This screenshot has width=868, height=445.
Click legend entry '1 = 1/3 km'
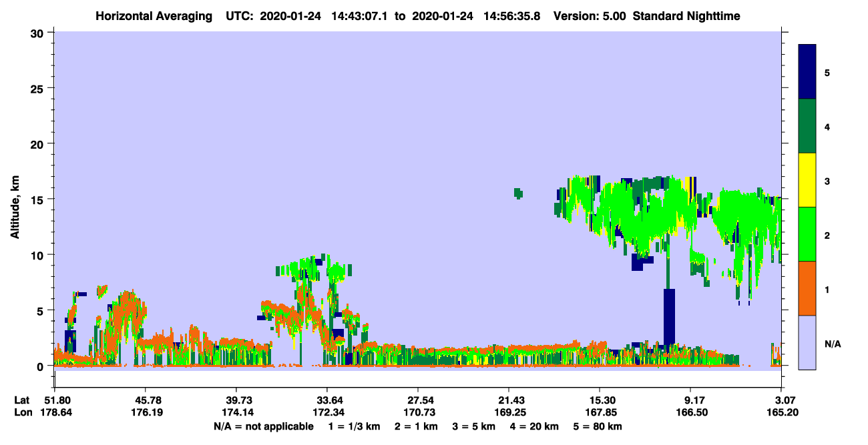pyautogui.click(x=355, y=426)
